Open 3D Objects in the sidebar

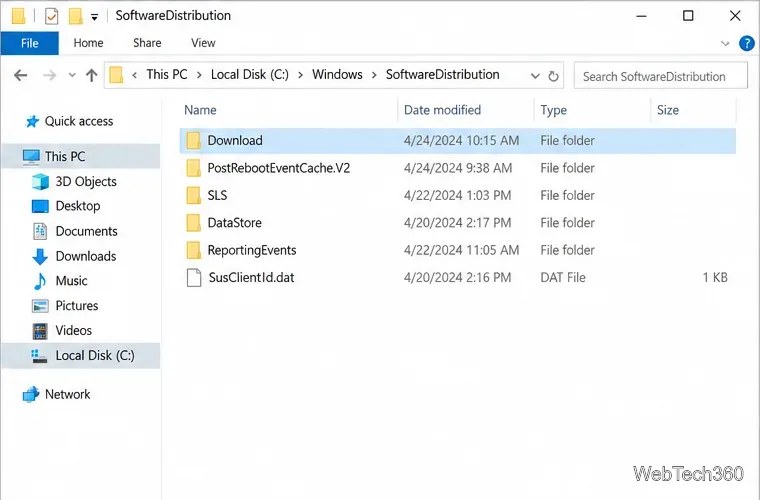(x=86, y=182)
